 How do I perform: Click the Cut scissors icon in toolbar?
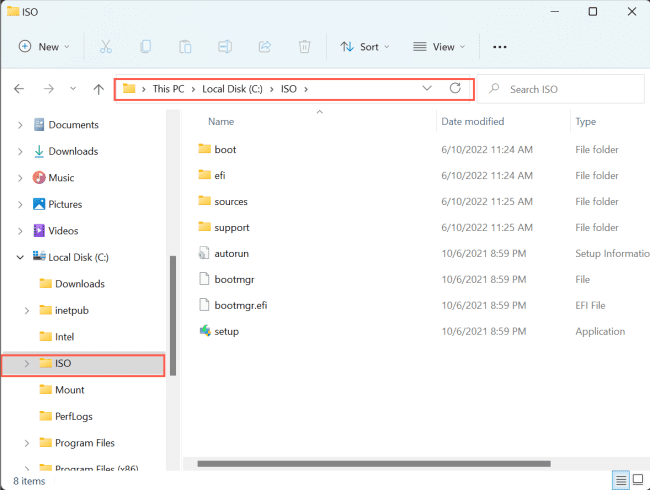(105, 47)
